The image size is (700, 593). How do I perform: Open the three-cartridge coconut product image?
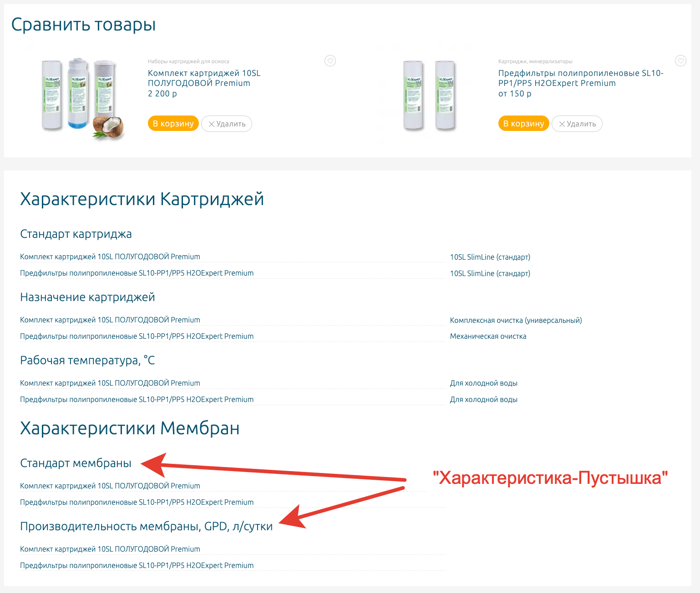[x=82, y=98]
